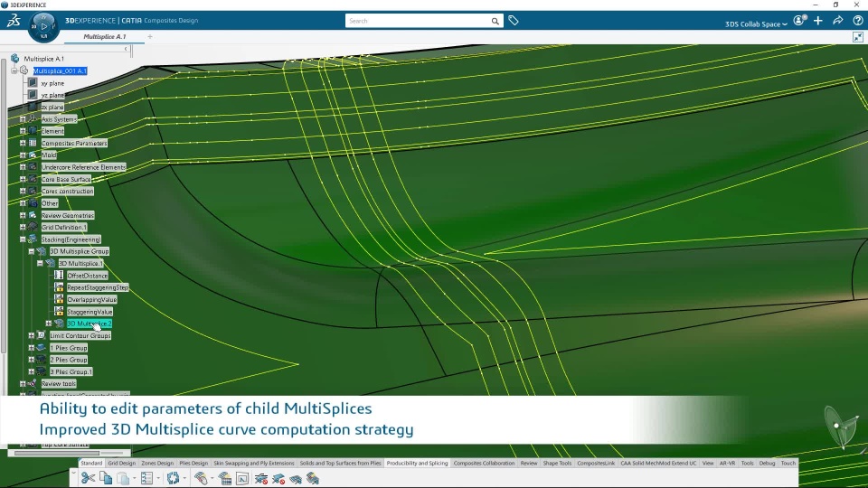Viewport: 868px width, 488px height.
Task: Open Skin Swapping and Ply Extensions tab
Action: pyautogui.click(x=254, y=463)
